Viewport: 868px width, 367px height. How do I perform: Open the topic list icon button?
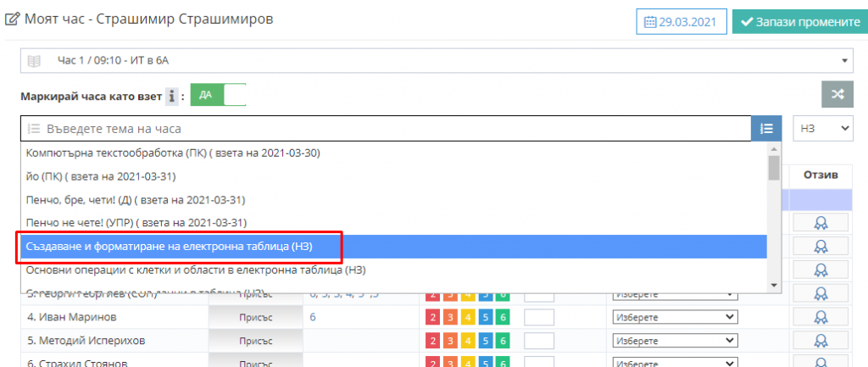[766, 129]
